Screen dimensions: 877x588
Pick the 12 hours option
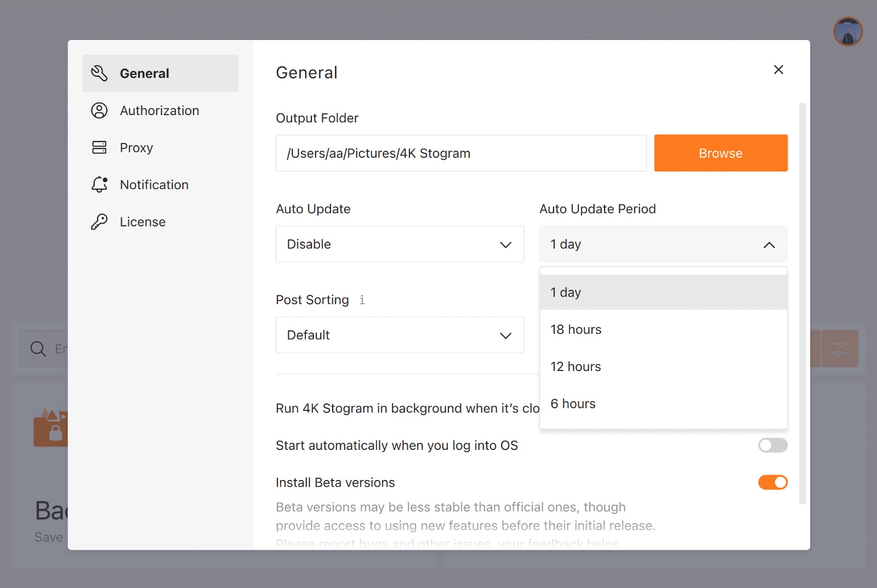[x=663, y=367]
